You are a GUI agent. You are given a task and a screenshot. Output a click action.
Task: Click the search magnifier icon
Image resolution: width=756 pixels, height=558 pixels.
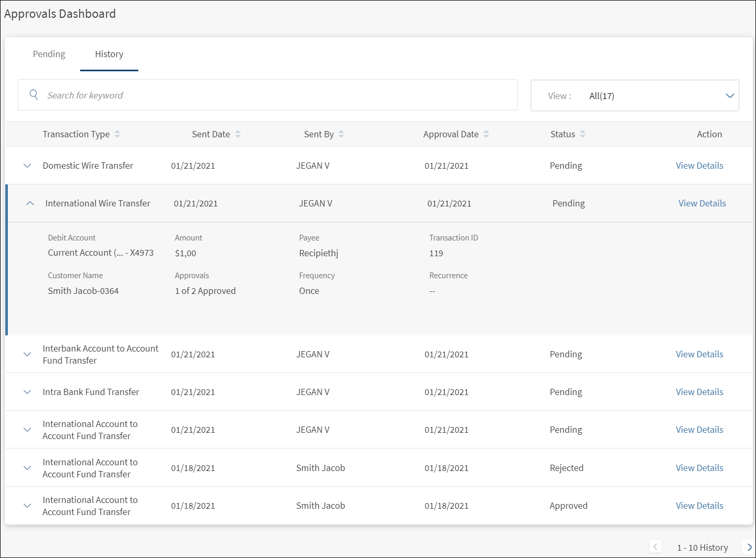(34, 95)
